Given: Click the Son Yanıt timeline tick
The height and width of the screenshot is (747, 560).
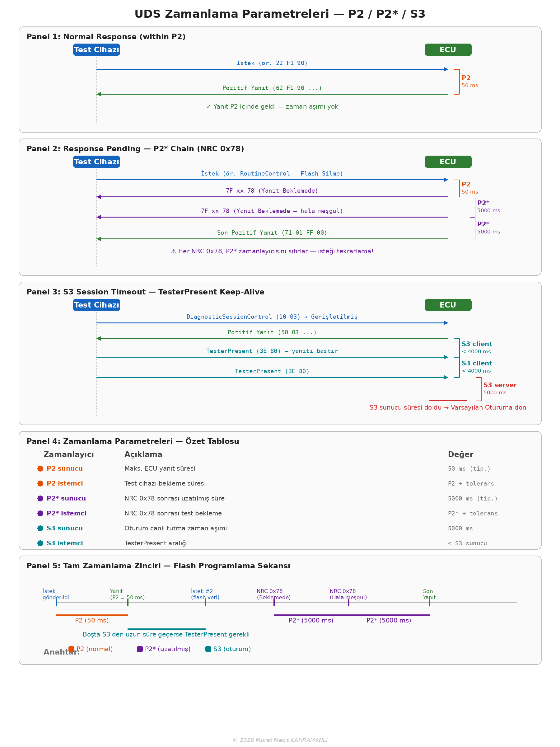Looking at the screenshot, I should point(429,602).
